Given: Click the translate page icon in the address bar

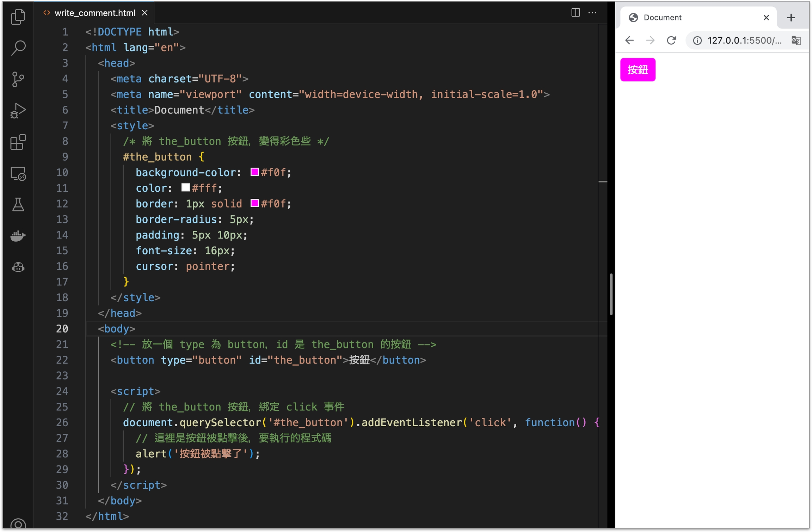Looking at the screenshot, I should pyautogui.click(x=796, y=41).
